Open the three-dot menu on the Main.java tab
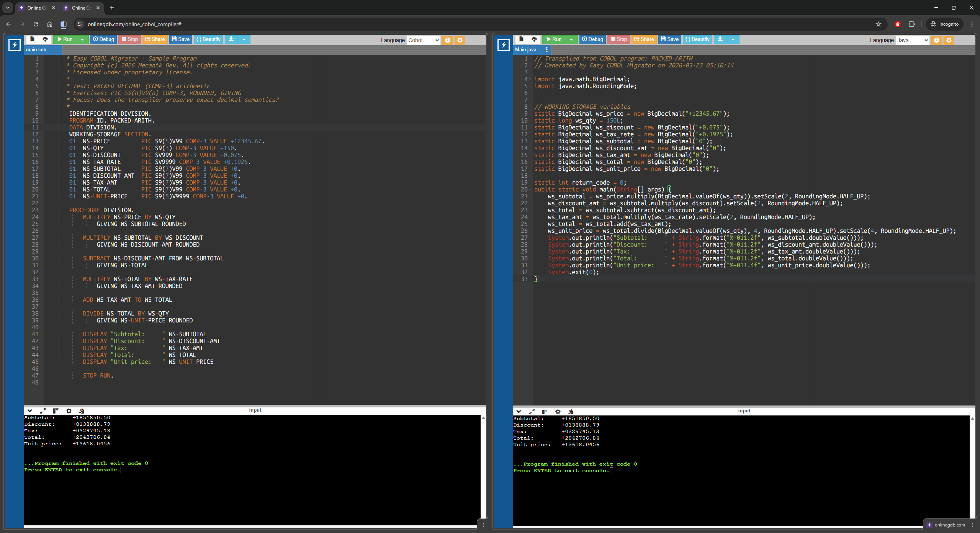980x533 pixels. 546,49
